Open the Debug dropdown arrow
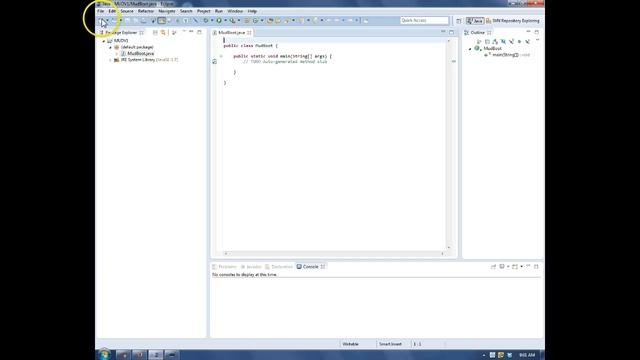This screenshot has height=360, width=640. [212, 20]
